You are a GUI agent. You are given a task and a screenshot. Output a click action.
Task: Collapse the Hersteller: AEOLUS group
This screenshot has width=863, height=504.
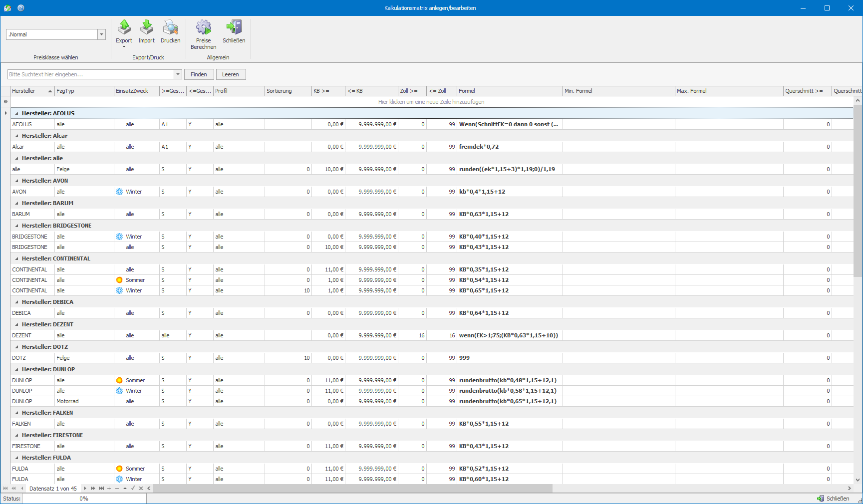pos(16,113)
